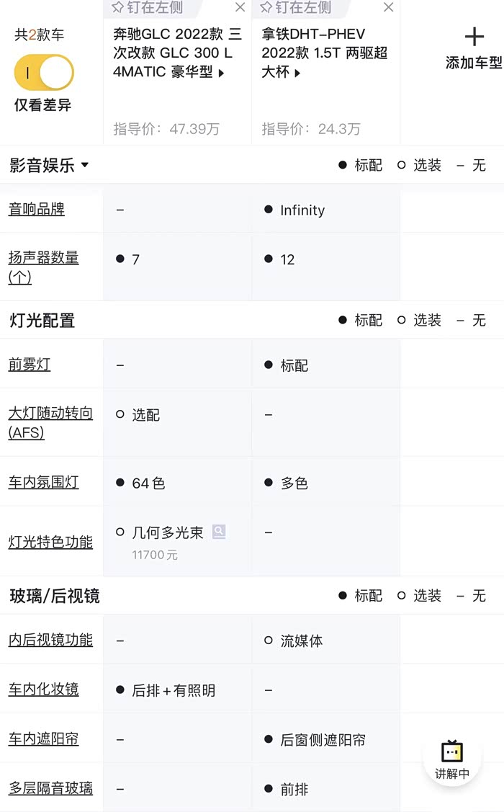Remove the 拿铁DHT-PHEV from comparison

click(x=389, y=8)
